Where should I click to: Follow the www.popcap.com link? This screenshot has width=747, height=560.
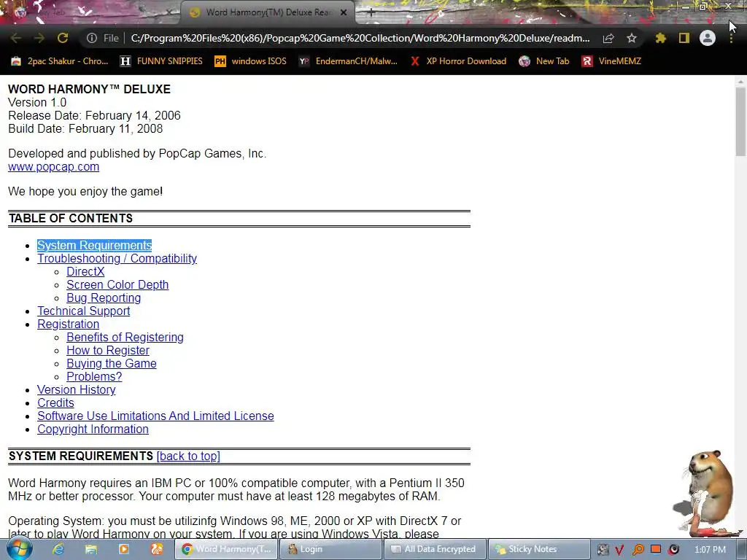click(x=54, y=167)
